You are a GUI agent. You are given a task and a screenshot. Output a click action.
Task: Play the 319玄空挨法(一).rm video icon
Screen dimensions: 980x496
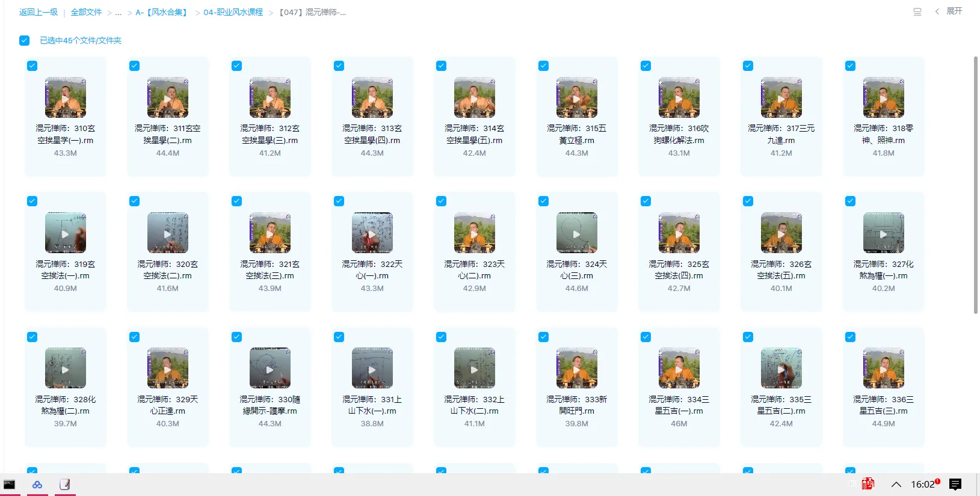(66, 233)
